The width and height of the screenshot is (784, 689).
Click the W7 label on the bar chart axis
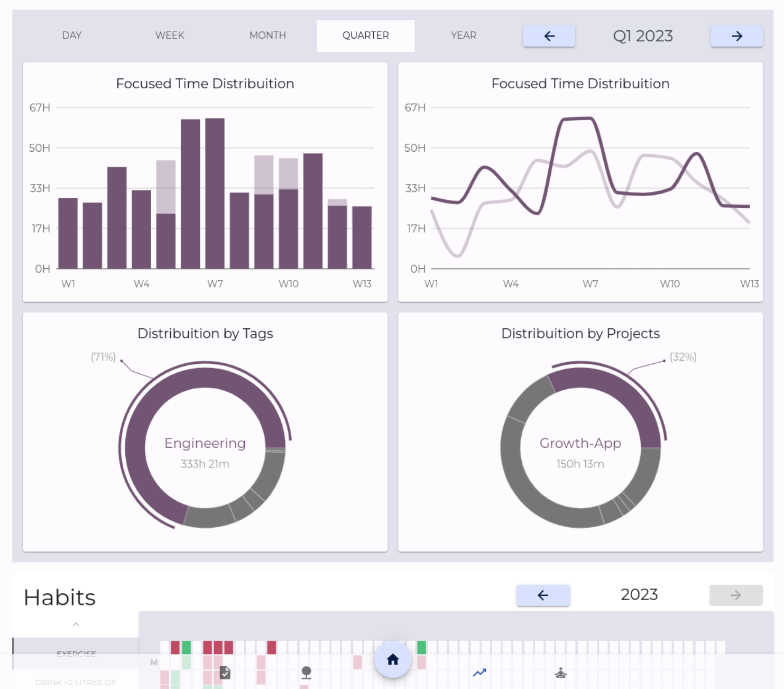pos(215,284)
